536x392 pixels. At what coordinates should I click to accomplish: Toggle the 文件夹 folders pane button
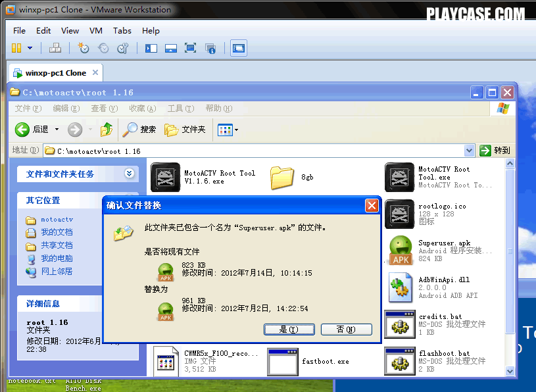[185, 130]
